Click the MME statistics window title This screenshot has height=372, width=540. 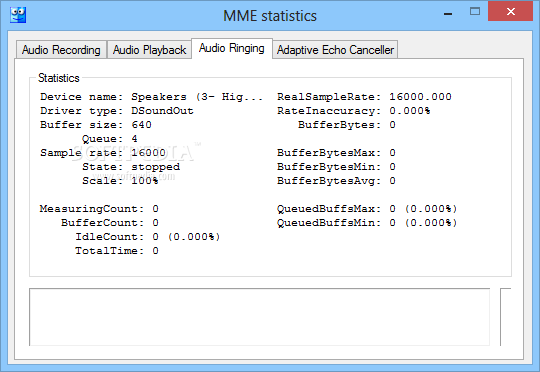click(270, 16)
